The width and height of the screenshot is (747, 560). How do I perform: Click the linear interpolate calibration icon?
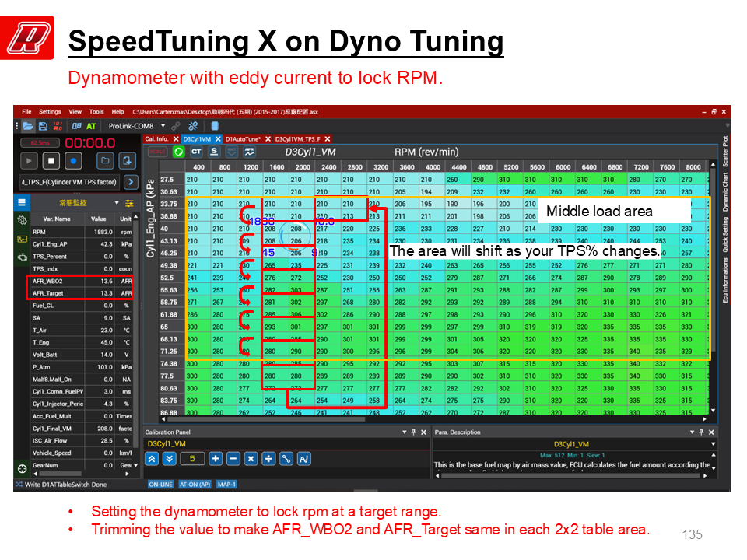click(x=286, y=459)
